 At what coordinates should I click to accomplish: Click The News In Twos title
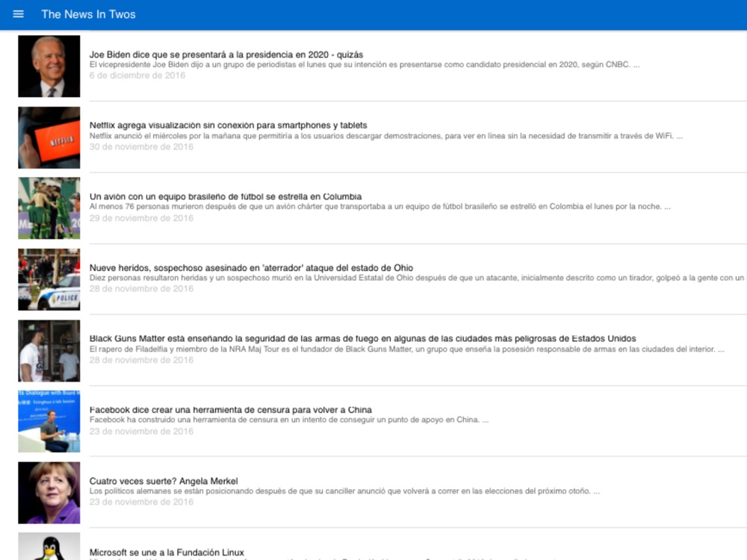click(88, 14)
